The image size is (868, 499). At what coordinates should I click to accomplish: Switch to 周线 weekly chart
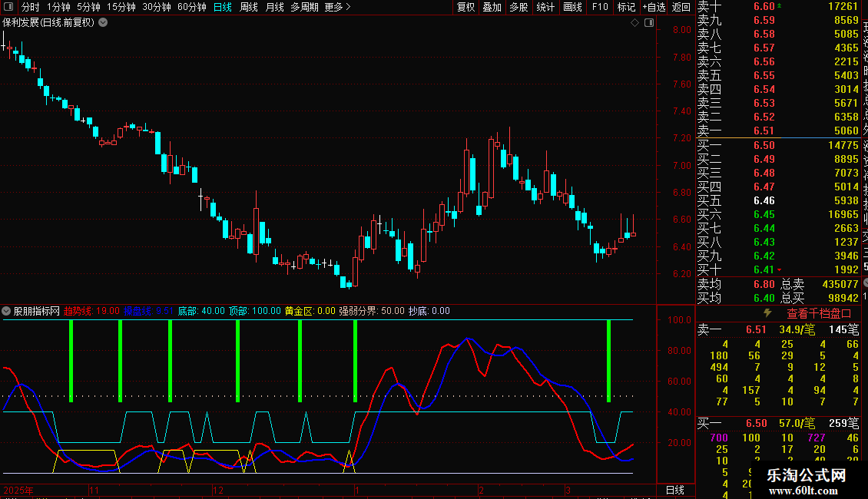[249, 7]
